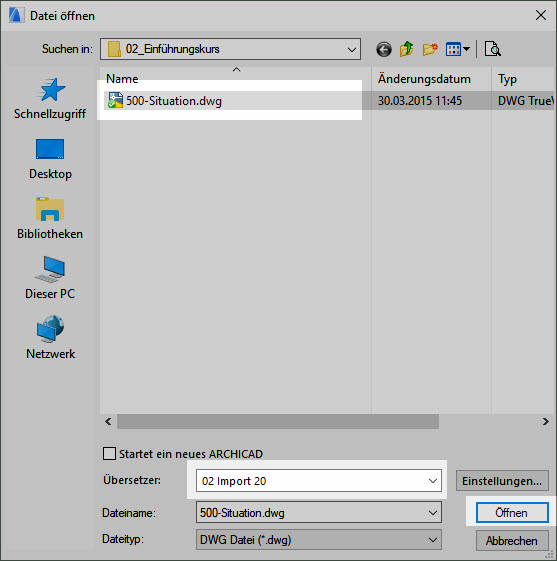Click the file preview magnifier icon

pyautogui.click(x=493, y=49)
